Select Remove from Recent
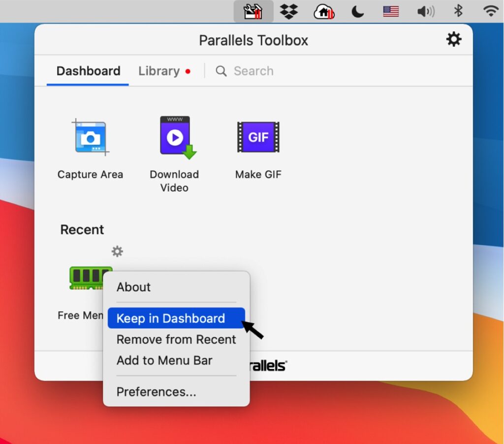 [x=176, y=339]
